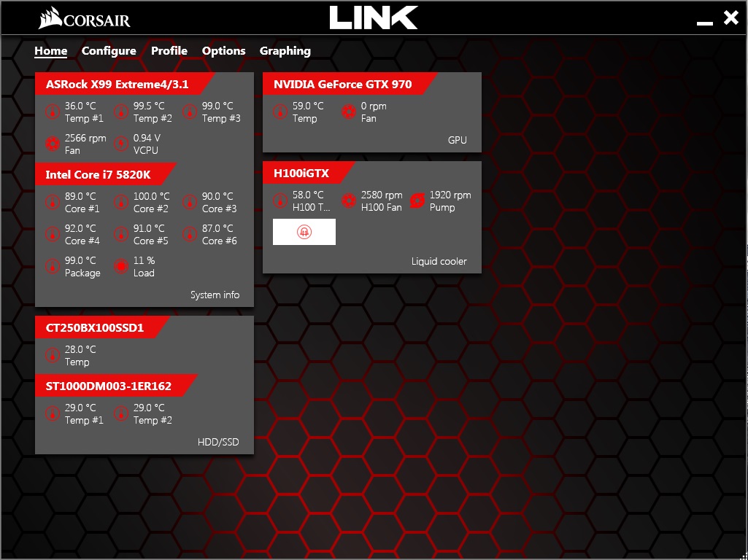This screenshot has height=560, width=748.
Task: Click the ASRock Temp #2 thermometer icon
Action: [121, 112]
